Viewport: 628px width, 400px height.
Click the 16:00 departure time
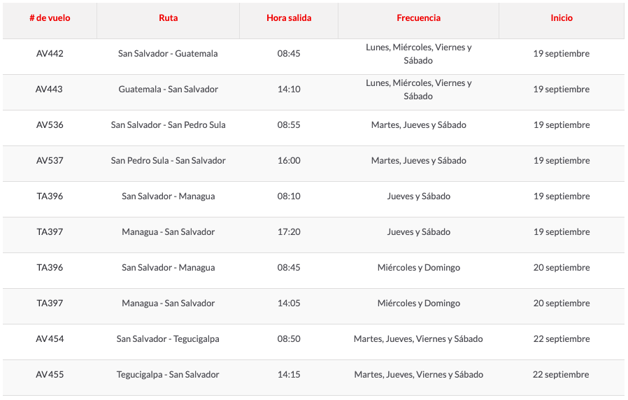(x=288, y=161)
